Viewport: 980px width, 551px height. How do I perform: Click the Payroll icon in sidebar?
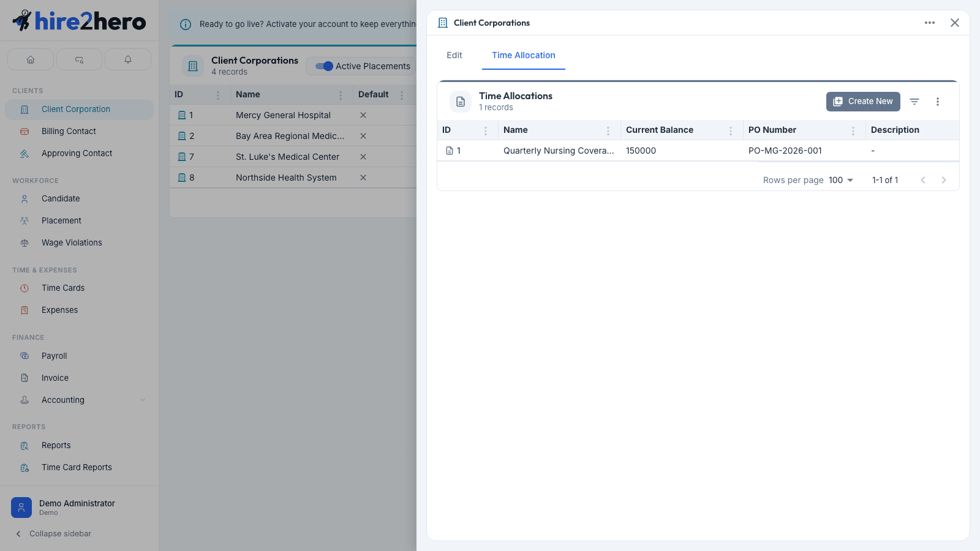pos(24,356)
